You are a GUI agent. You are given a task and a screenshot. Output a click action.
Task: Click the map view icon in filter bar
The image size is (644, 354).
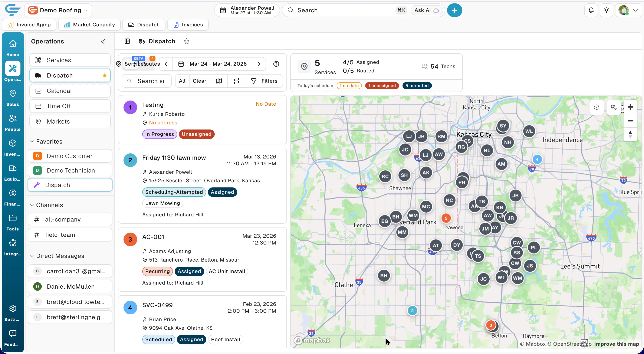coord(219,81)
